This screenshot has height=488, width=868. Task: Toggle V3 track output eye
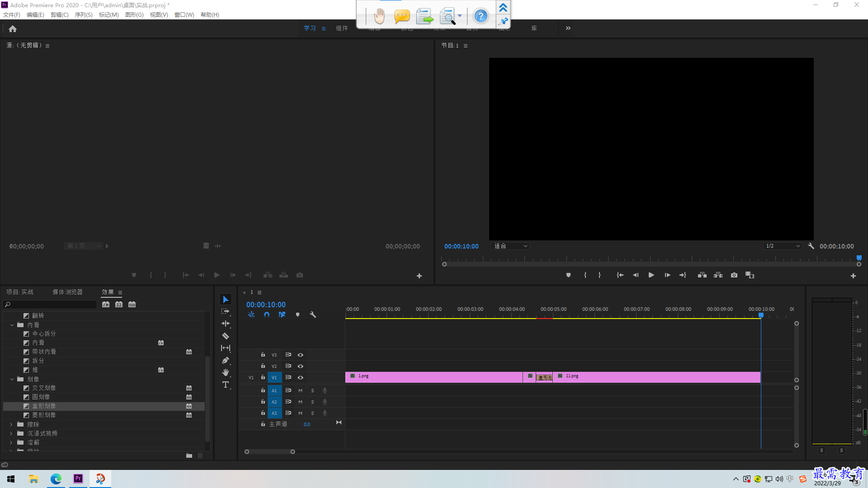pos(300,355)
